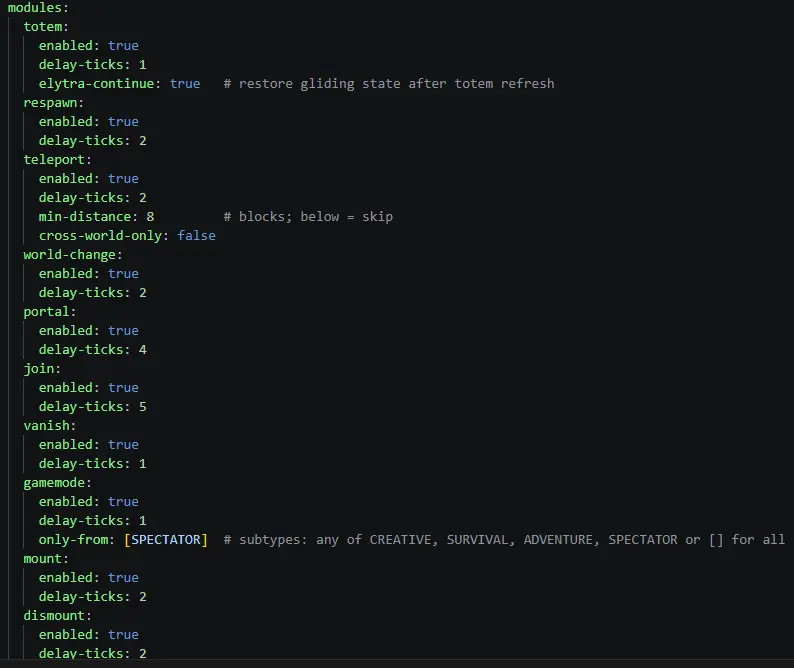Click the 'modules:' key at top
Image resolution: width=794 pixels, height=668 pixels.
click(x=37, y=8)
